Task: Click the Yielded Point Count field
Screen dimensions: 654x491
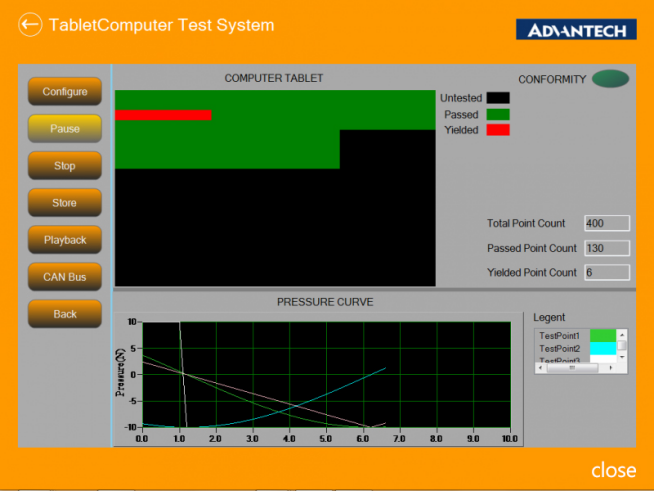Action: click(x=606, y=272)
